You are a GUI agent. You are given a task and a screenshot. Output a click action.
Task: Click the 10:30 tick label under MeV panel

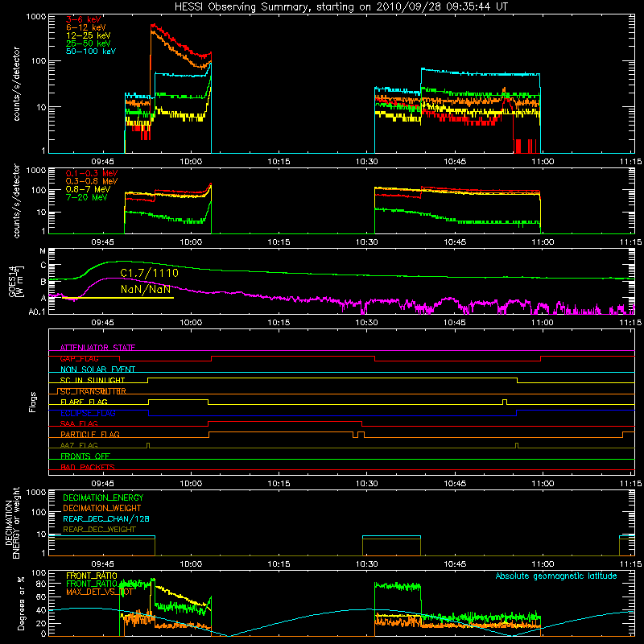[367, 242]
